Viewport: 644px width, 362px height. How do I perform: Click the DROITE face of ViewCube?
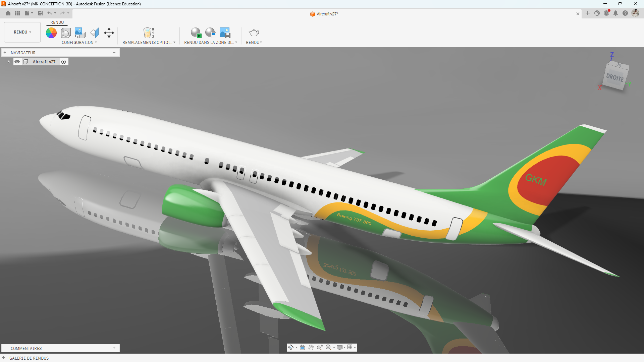[x=615, y=77]
